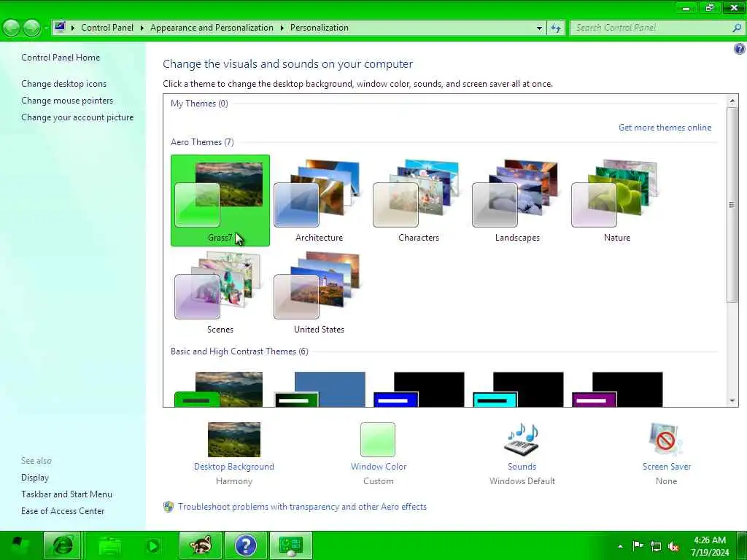The image size is (747, 560).
Task: Open Desktop Background settings icon
Action: 234,439
